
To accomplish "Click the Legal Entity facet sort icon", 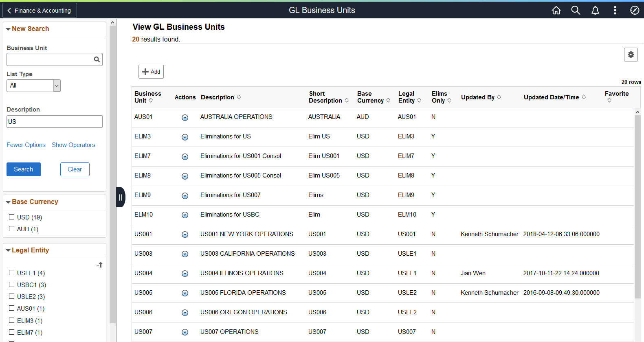I will [x=99, y=265].
